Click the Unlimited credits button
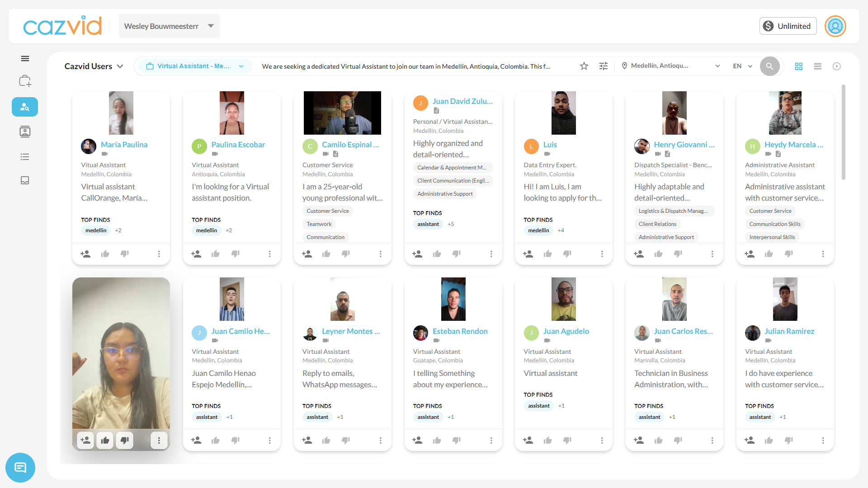The image size is (868, 488). click(x=788, y=26)
